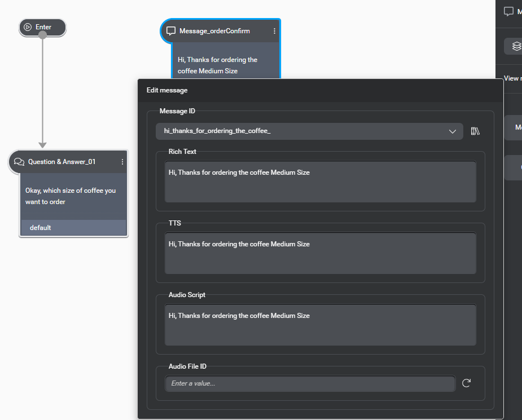Click the Audio File ID input field
This screenshot has width=522, height=420.
[310, 383]
